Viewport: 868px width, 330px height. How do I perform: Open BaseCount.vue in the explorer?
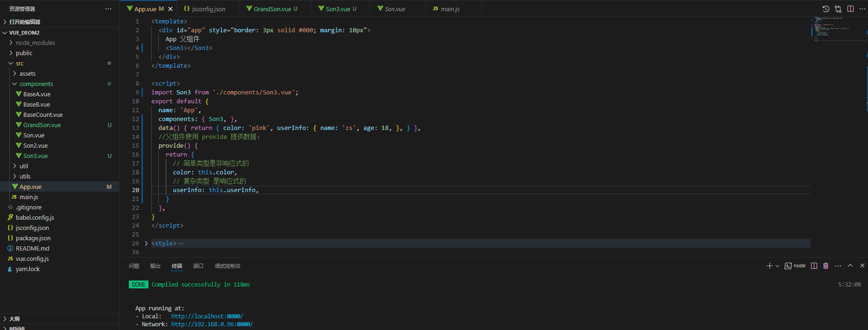pyautogui.click(x=59, y=115)
